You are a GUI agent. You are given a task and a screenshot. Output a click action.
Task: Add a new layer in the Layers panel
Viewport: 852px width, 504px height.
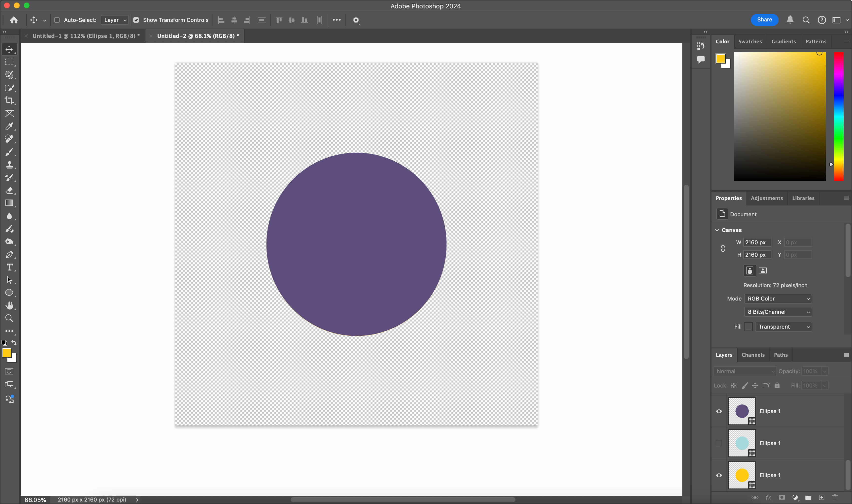pos(822,497)
